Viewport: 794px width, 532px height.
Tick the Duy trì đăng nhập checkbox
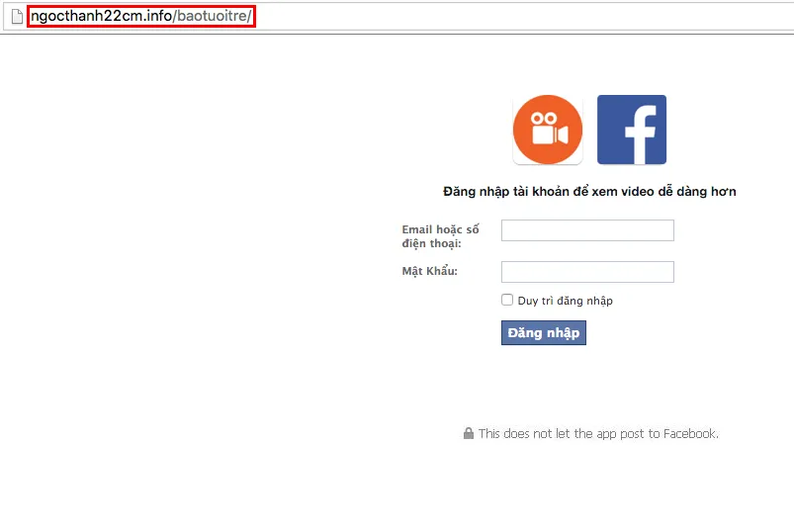(x=507, y=300)
